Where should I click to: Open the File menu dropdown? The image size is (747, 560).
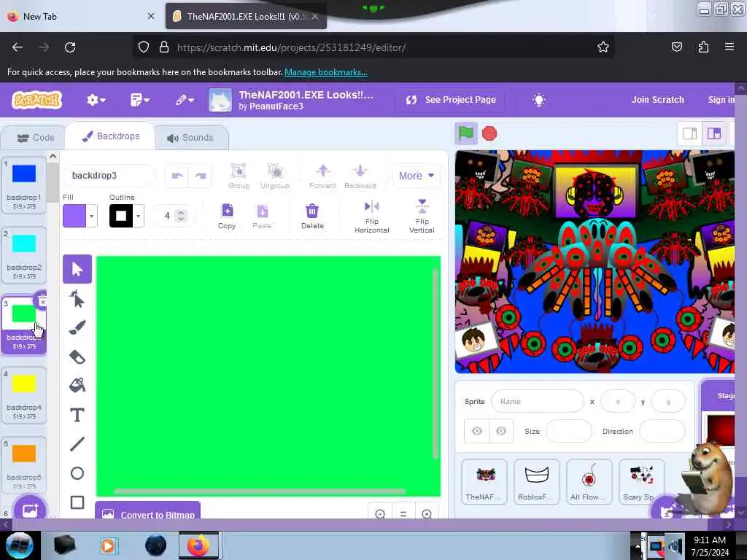click(139, 100)
